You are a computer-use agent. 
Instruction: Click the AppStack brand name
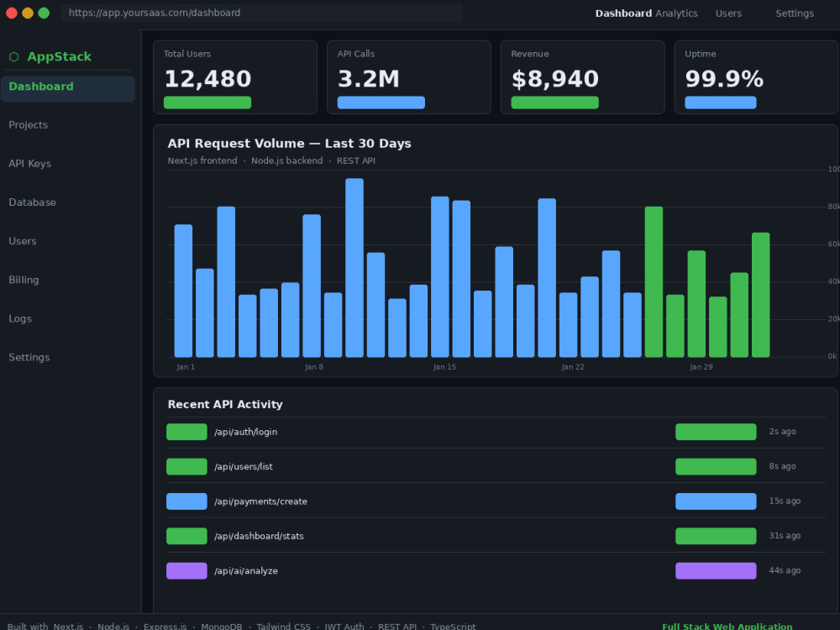point(60,57)
